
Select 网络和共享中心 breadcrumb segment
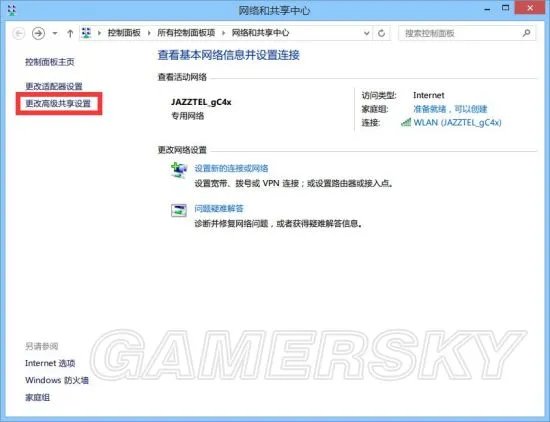pyautogui.click(x=260, y=33)
